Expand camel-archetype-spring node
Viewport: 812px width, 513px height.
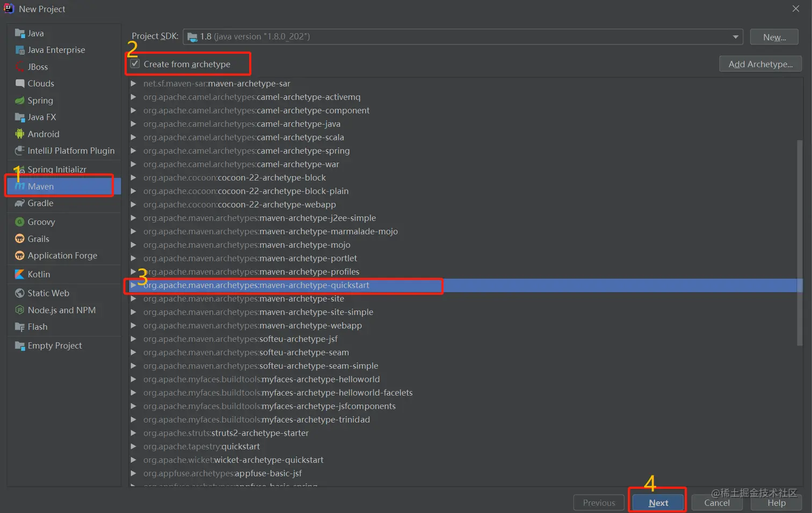pos(133,150)
